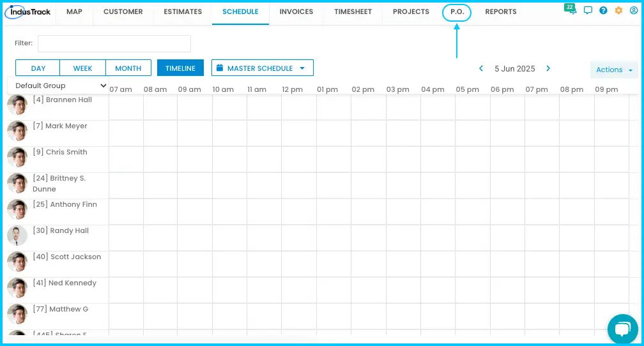Image resolution: width=644 pixels, height=346 pixels.
Task: Open the orange settings gear
Action: pos(618,11)
